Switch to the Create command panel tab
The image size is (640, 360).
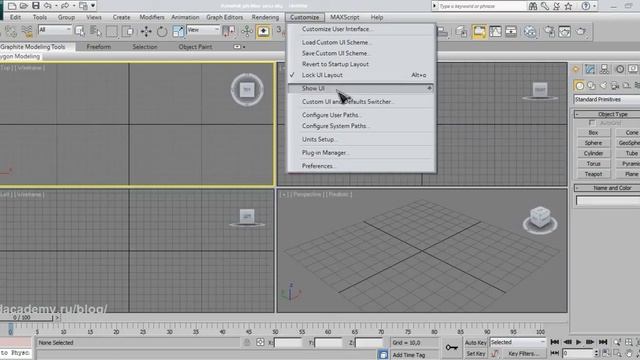(576, 69)
